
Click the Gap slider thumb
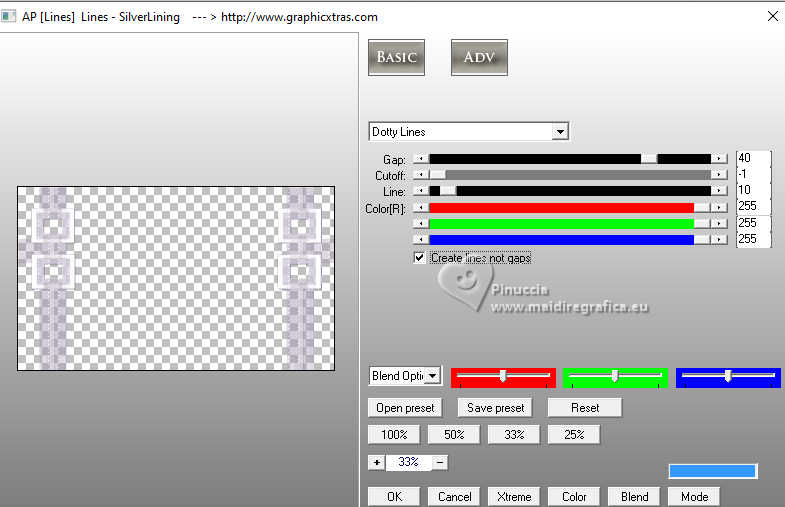(649, 159)
